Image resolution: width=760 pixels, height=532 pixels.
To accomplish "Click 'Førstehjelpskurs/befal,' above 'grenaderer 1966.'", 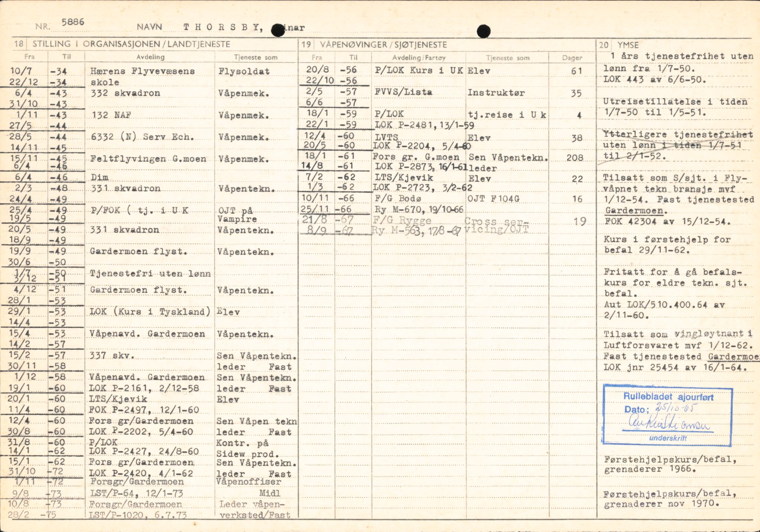I will pos(670,459).
